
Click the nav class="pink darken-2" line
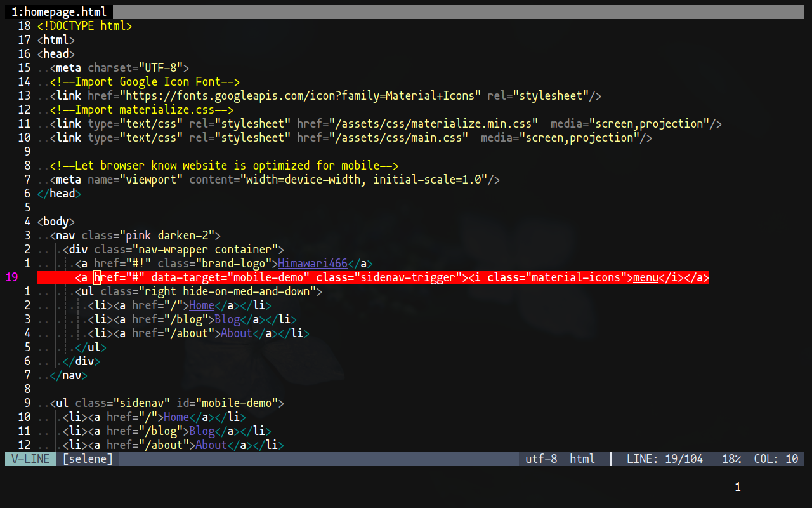pyautogui.click(x=135, y=236)
